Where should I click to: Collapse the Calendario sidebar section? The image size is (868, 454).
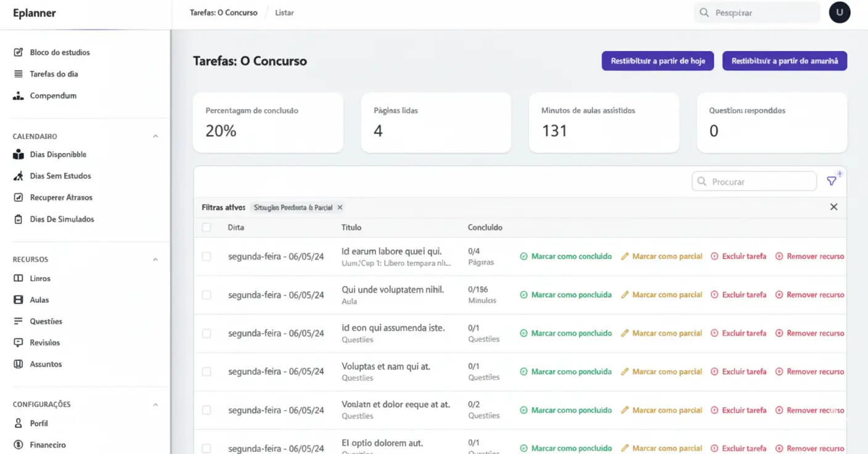coord(155,136)
